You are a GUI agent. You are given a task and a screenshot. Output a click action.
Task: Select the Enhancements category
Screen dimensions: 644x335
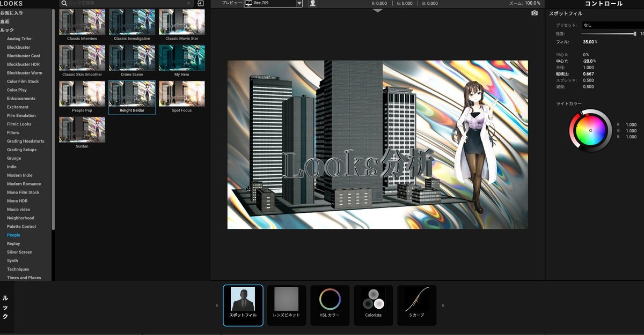[x=21, y=99]
